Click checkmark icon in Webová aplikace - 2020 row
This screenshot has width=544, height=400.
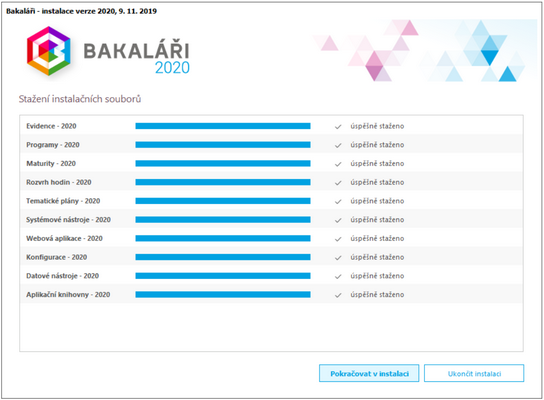tap(338, 239)
